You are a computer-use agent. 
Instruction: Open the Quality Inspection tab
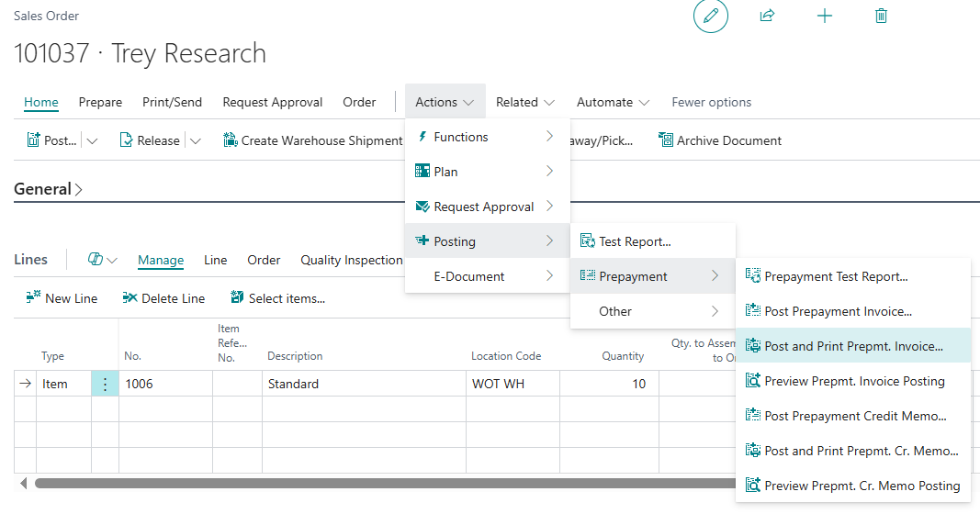[x=352, y=260]
